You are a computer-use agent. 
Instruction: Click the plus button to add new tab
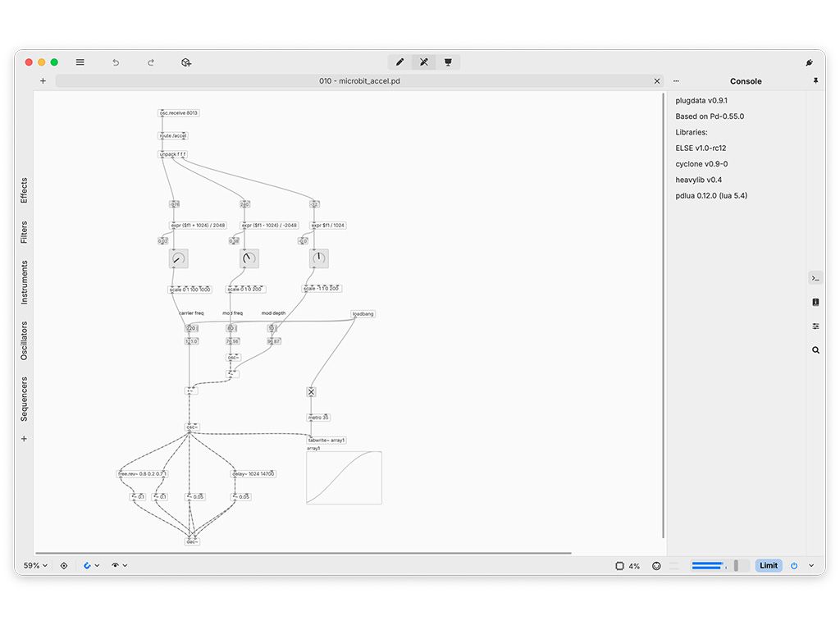click(x=43, y=81)
